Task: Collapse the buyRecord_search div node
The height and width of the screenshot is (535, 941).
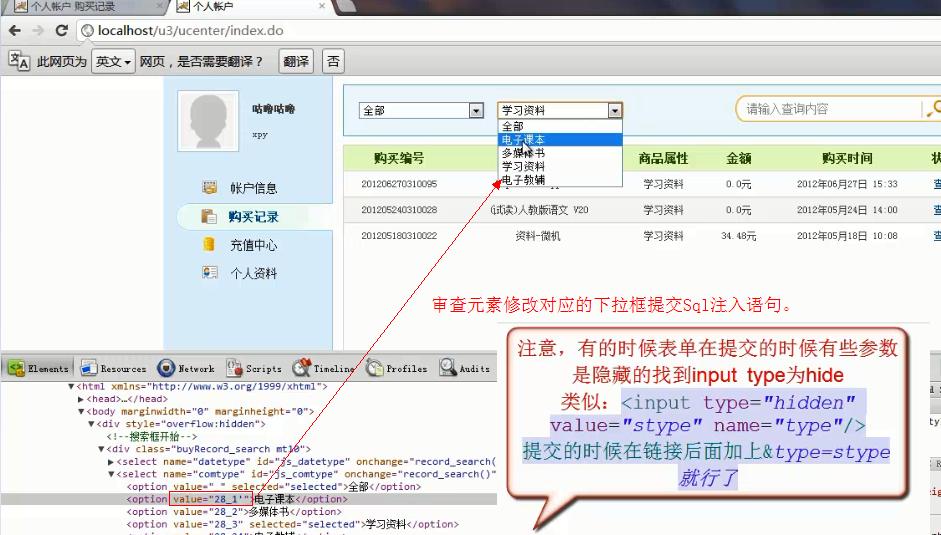Action: tap(101, 449)
